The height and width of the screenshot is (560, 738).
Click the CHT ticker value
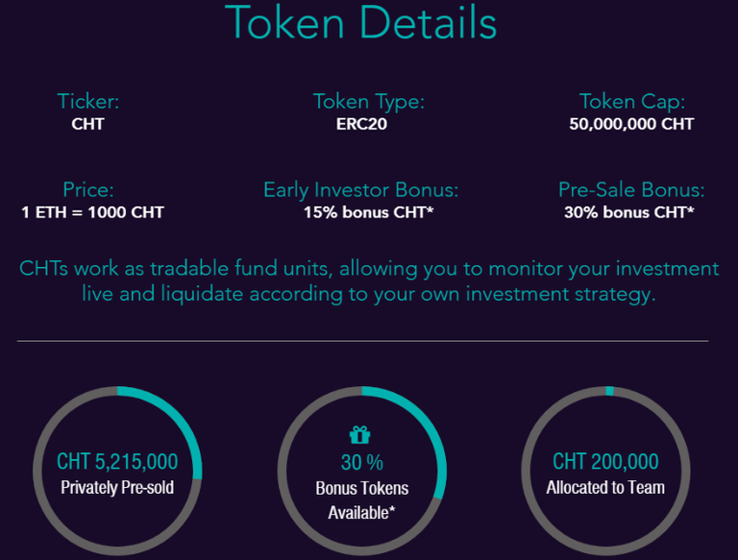(x=87, y=124)
